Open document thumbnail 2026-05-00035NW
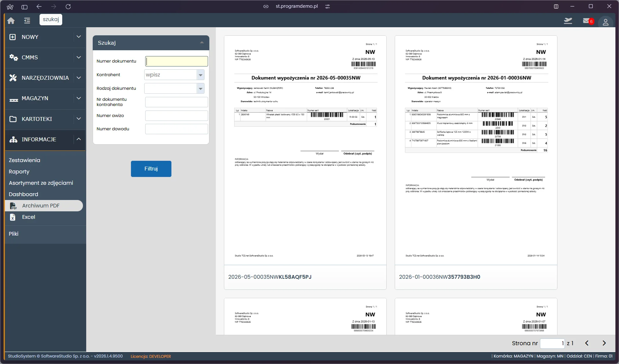This screenshot has width=619, height=364. tap(305, 150)
